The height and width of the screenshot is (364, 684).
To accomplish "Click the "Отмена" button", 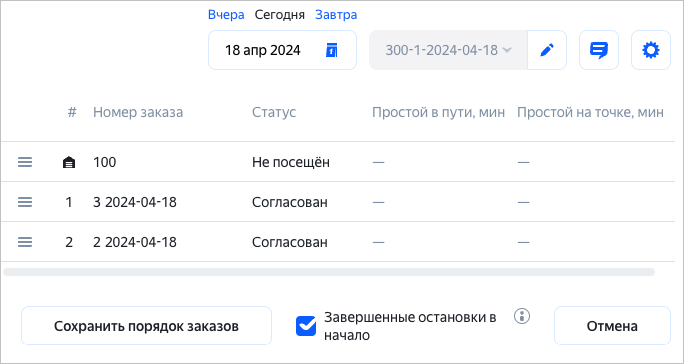I will [x=612, y=326].
